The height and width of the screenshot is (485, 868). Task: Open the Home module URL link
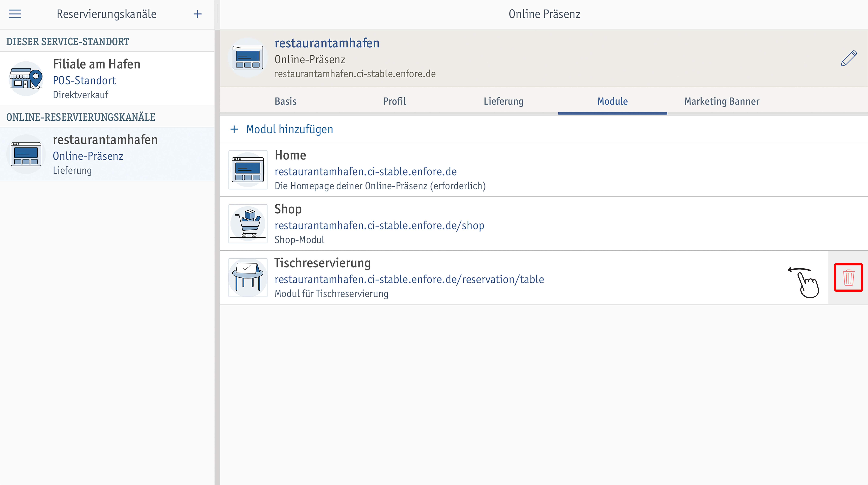pos(366,171)
